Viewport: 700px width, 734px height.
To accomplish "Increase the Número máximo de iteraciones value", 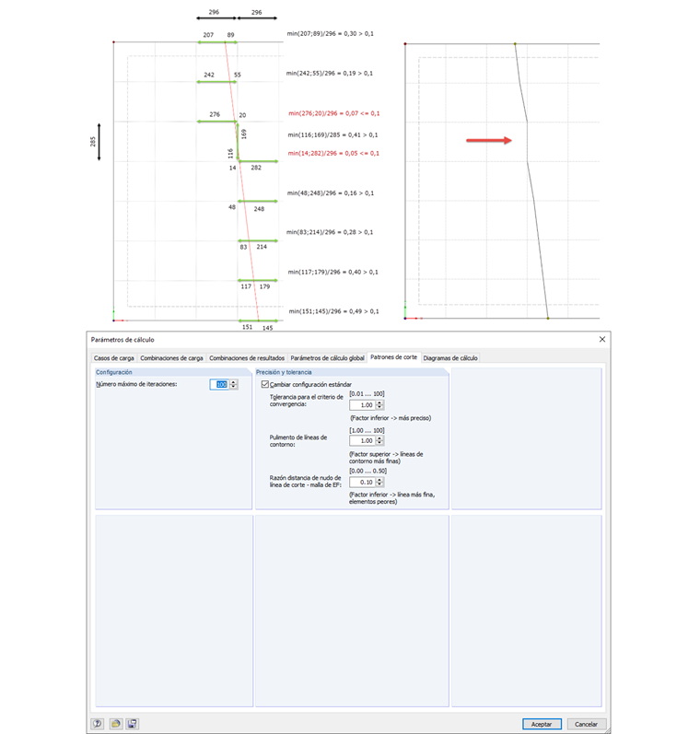I will [x=234, y=382].
